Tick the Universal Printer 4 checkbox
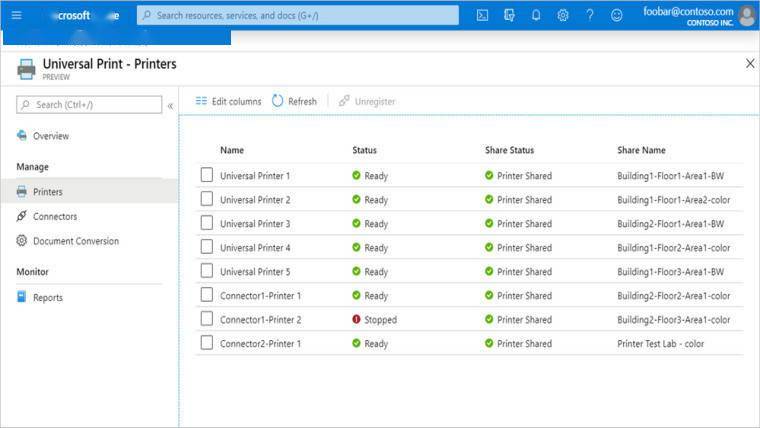The width and height of the screenshot is (760, 428). point(207,247)
